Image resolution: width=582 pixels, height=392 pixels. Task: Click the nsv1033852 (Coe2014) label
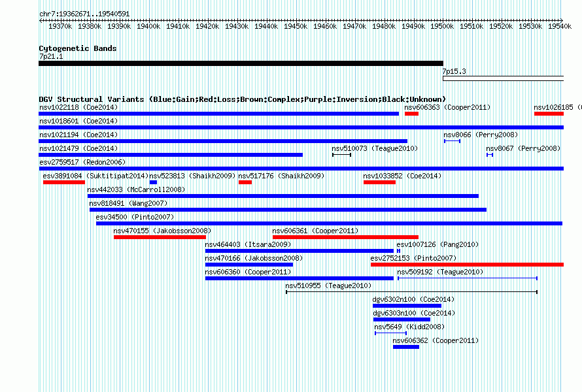click(402, 176)
